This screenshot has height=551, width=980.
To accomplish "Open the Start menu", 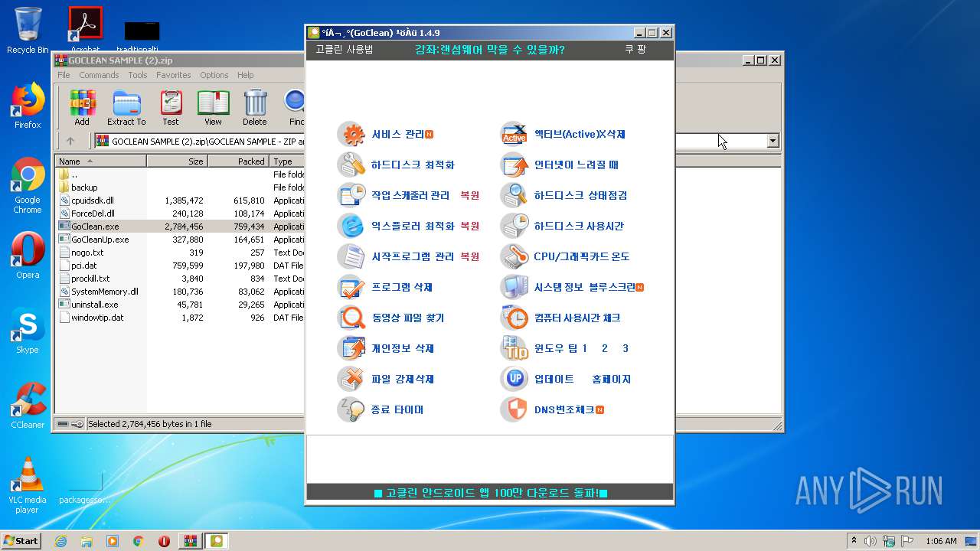I will pos(21,540).
